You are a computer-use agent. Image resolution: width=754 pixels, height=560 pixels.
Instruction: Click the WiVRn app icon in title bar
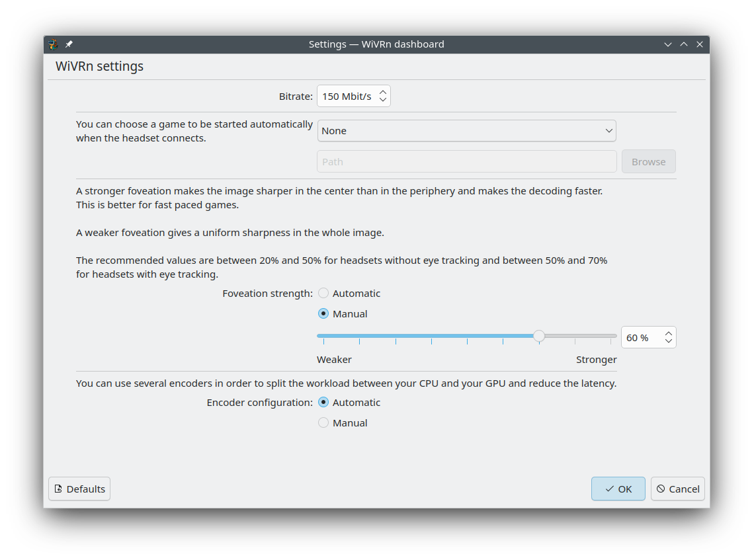54,44
